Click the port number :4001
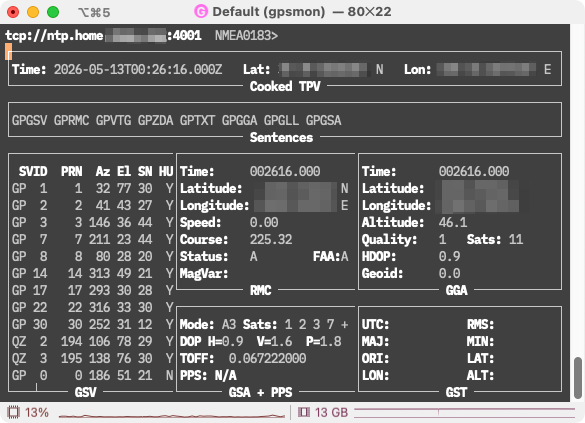585x423 pixels. [184, 35]
